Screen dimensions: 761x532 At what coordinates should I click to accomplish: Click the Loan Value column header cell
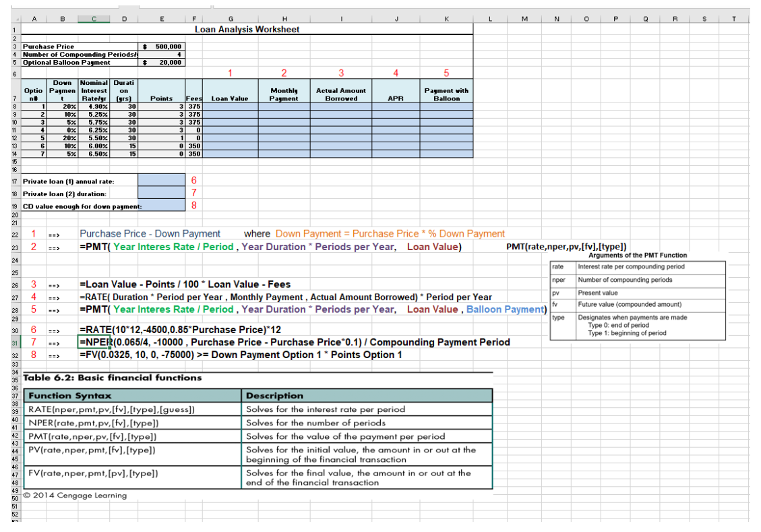click(x=230, y=91)
